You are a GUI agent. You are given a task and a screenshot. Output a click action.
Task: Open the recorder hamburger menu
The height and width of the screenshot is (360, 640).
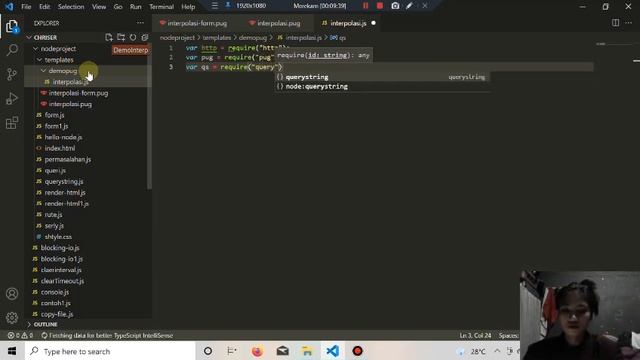tap(215, 6)
